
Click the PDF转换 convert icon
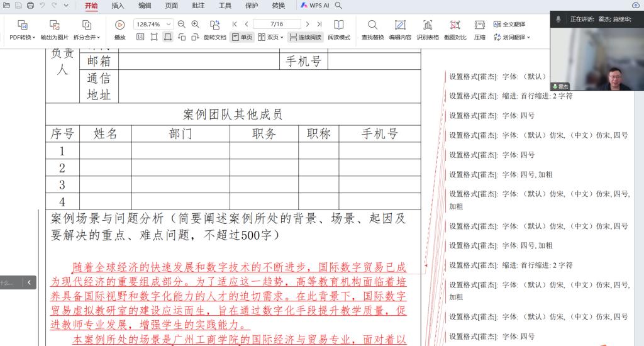[x=23, y=25]
